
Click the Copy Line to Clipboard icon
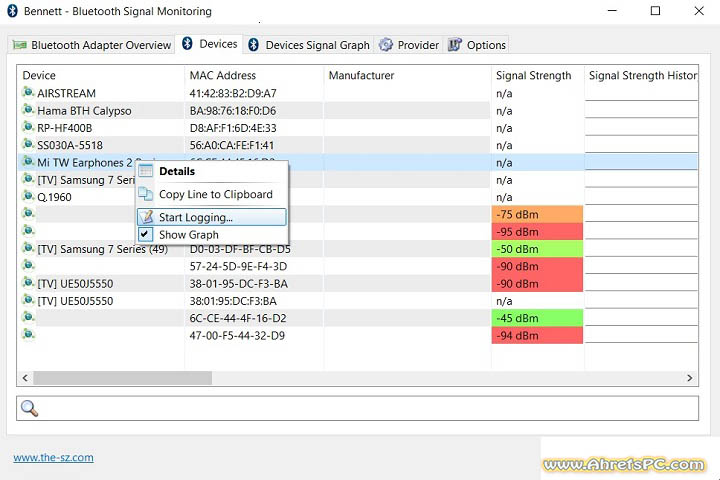tap(146, 194)
